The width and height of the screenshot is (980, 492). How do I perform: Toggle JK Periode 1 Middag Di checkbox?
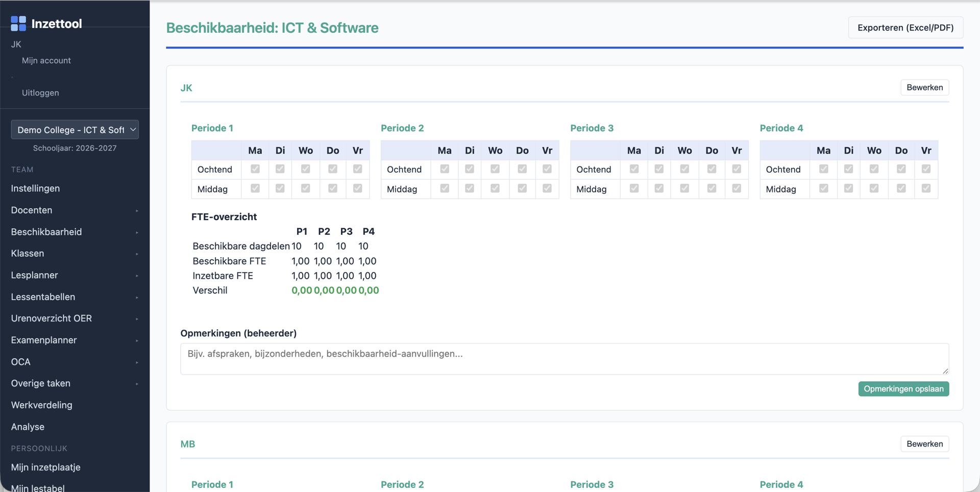(x=280, y=188)
